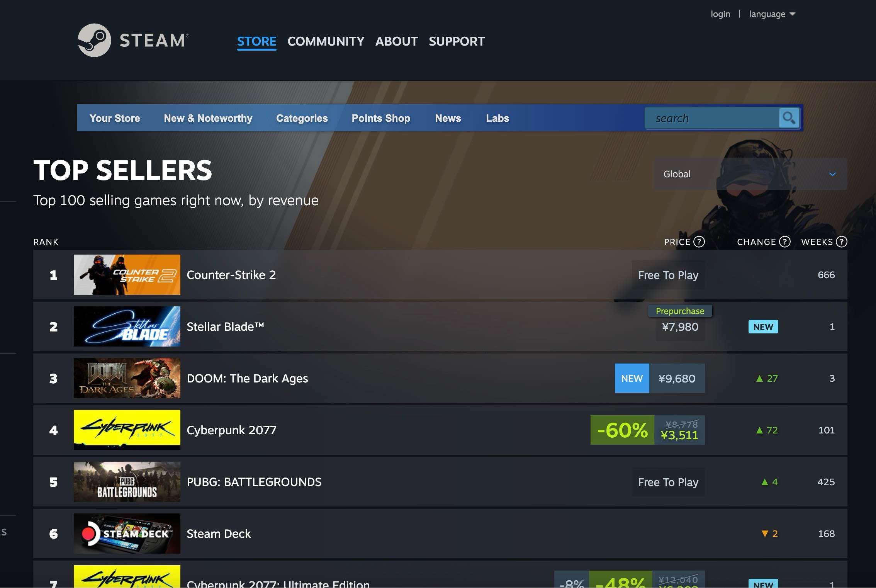This screenshot has width=876, height=588.
Task: Switch to the COMMUNITY tab
Action: point(326,41)
